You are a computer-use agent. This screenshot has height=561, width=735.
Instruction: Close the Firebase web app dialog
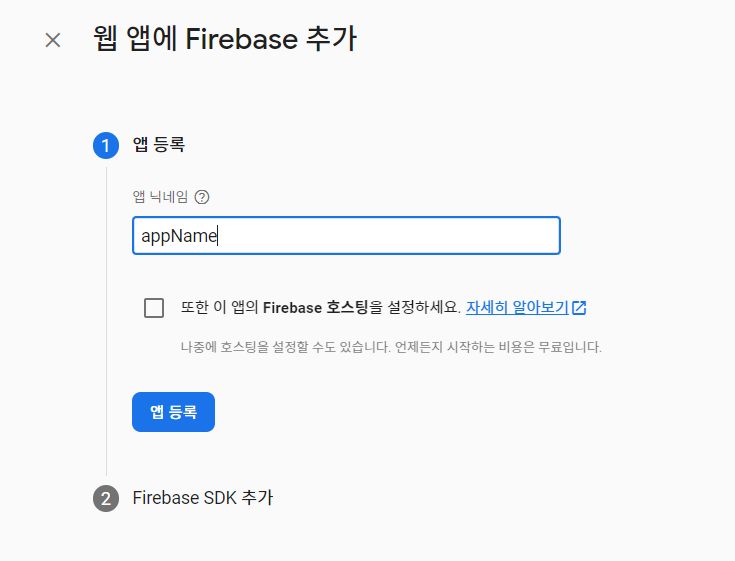[53, 40]
